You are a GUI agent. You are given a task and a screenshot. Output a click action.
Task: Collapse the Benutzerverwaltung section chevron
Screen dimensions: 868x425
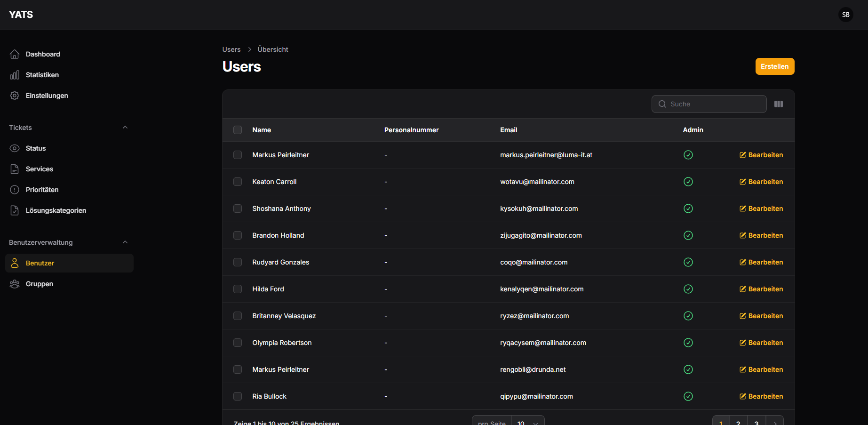pyautogui.click(x=125, y=242)
